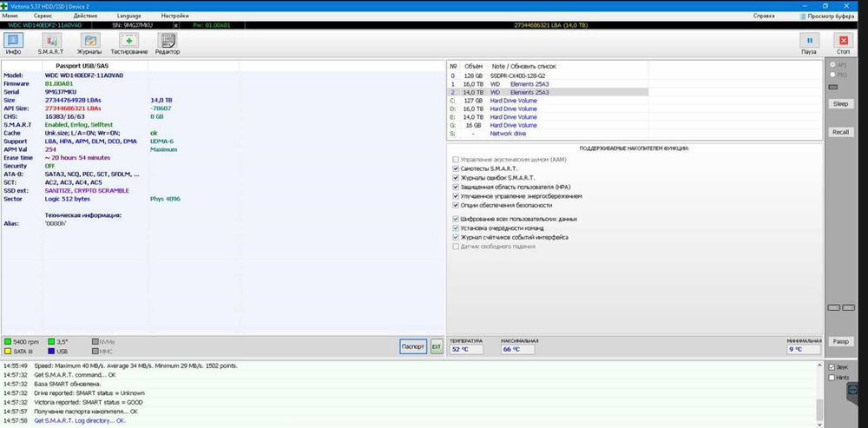Viewport: 868px width, 428px height.
Task: Open the Language menu
Action: (x=129, y=16)
